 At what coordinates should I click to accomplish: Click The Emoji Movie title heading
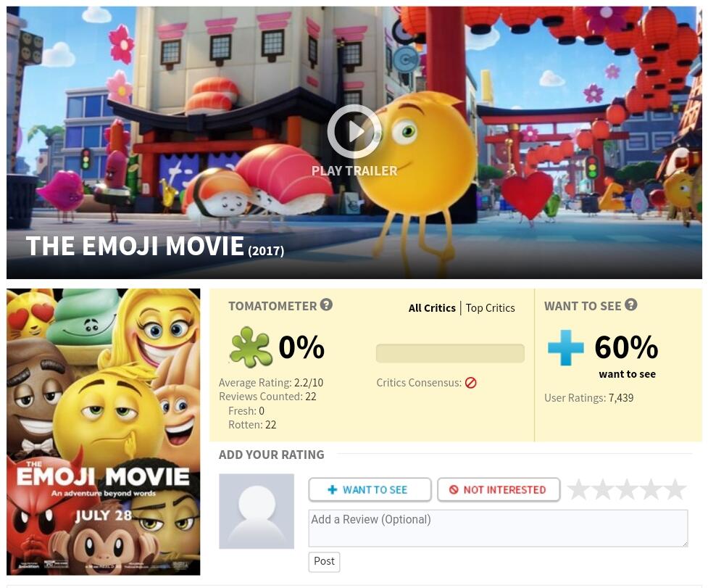click(155, 247)
